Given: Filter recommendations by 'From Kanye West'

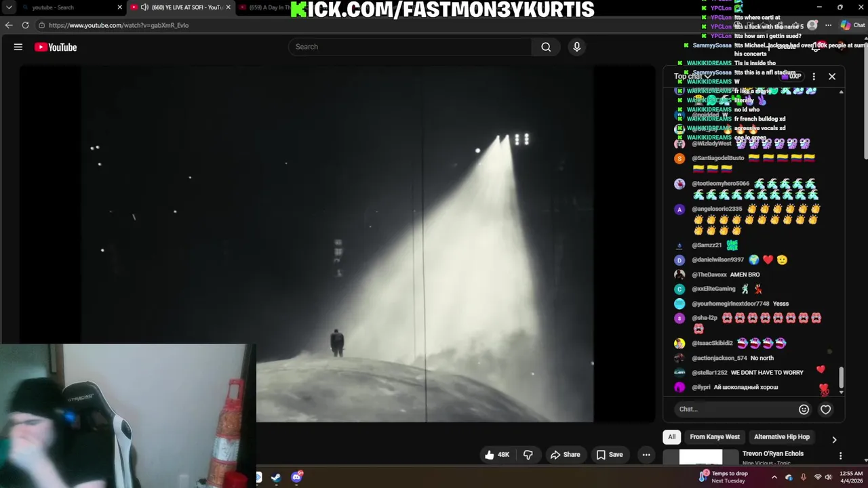Looking at the screenshot, I should pyautogui.click(x=715, y=437).
